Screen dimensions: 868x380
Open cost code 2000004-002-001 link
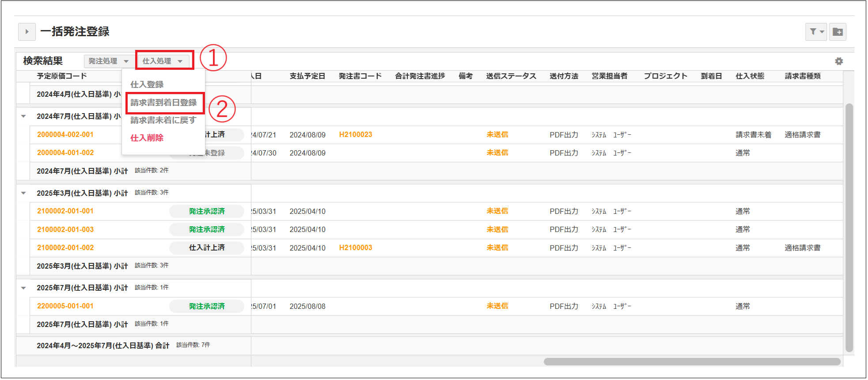tap(65, 135)
